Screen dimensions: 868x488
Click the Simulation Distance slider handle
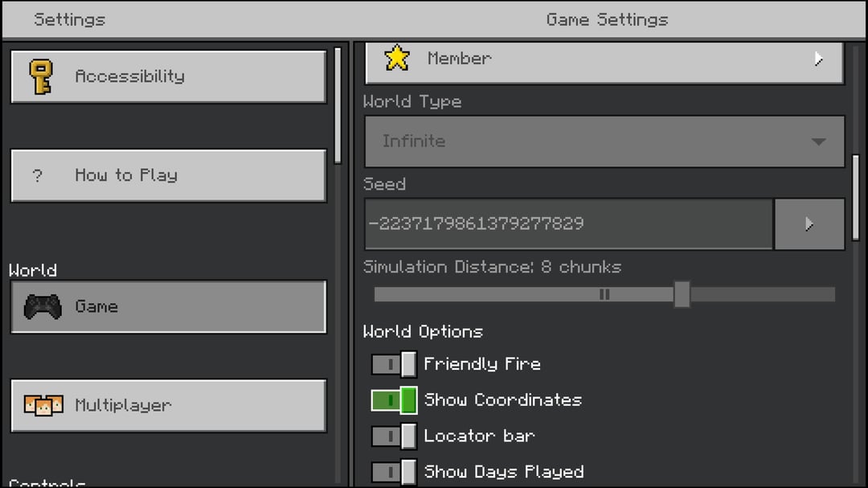(x=682, y=294)
